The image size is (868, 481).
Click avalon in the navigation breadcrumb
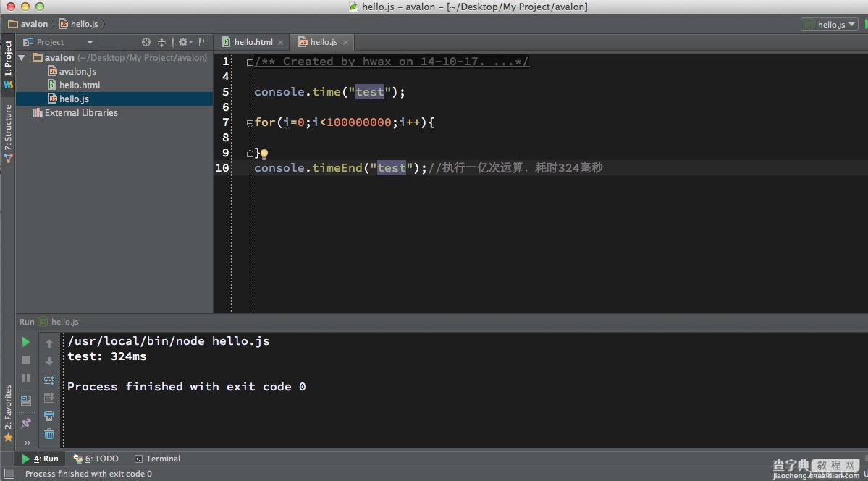[28, 25]
